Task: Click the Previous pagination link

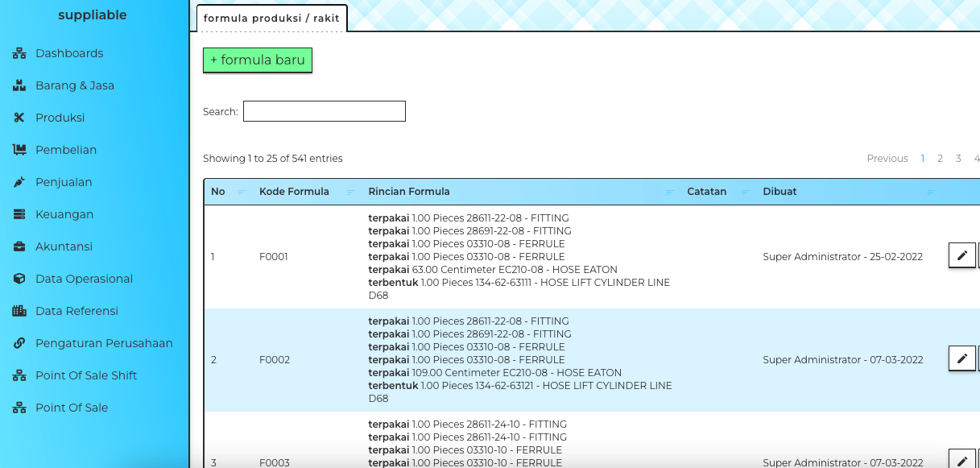Action: [x=887, y=159]
